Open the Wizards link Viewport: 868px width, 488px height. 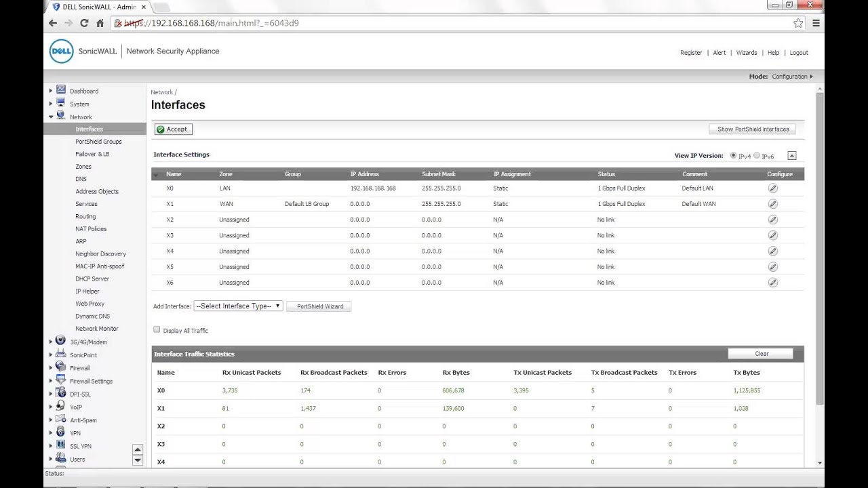pos(747,53)
